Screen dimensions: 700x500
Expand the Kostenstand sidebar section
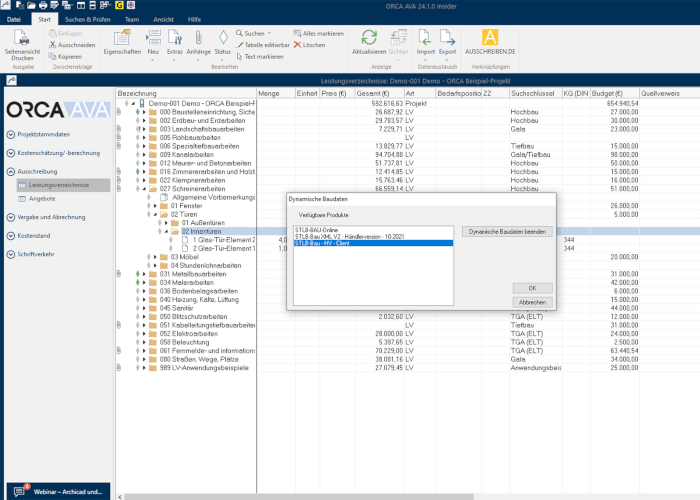coord(29,236)
